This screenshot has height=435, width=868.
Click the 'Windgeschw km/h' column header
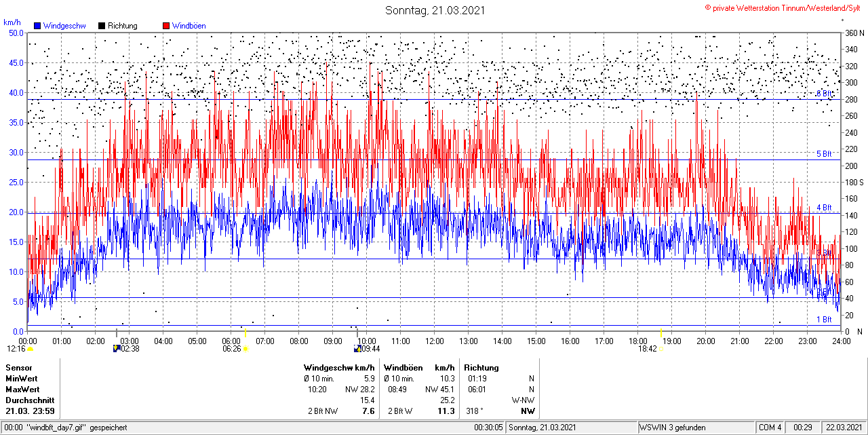tap(339, 367)
